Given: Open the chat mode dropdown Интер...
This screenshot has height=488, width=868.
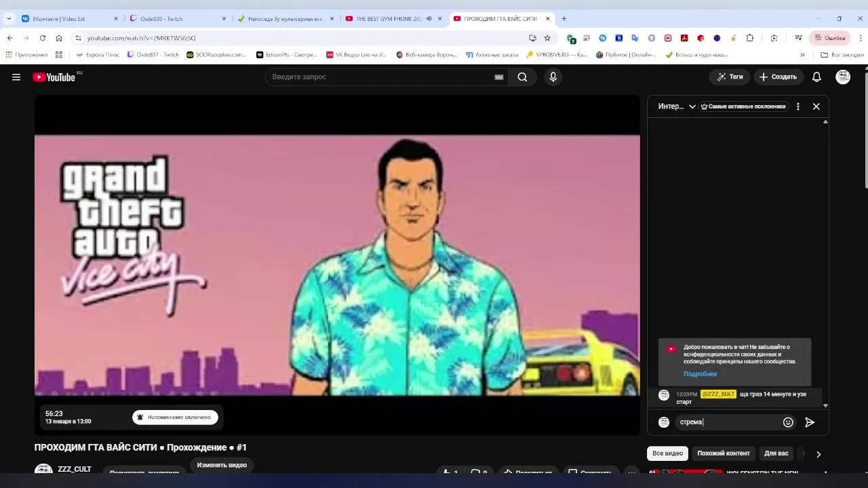Looking at the screenshot, I should click(677, 106).
